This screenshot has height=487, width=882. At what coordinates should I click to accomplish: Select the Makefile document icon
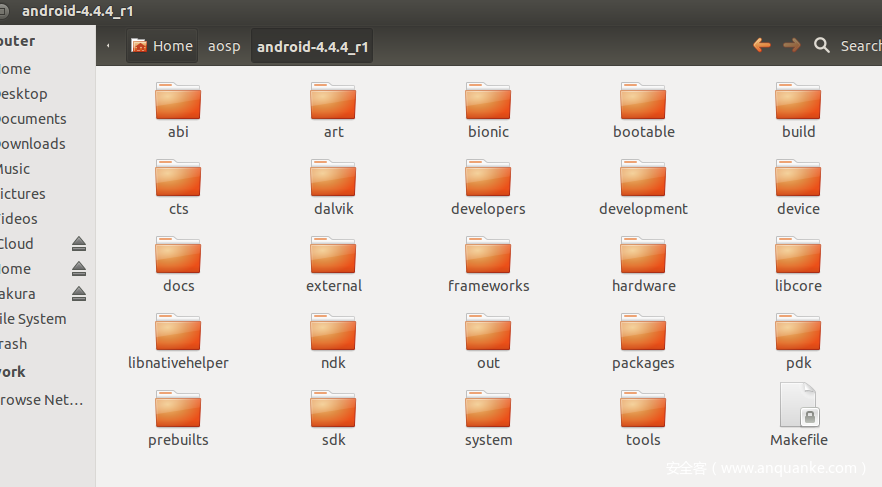[798, 405]
